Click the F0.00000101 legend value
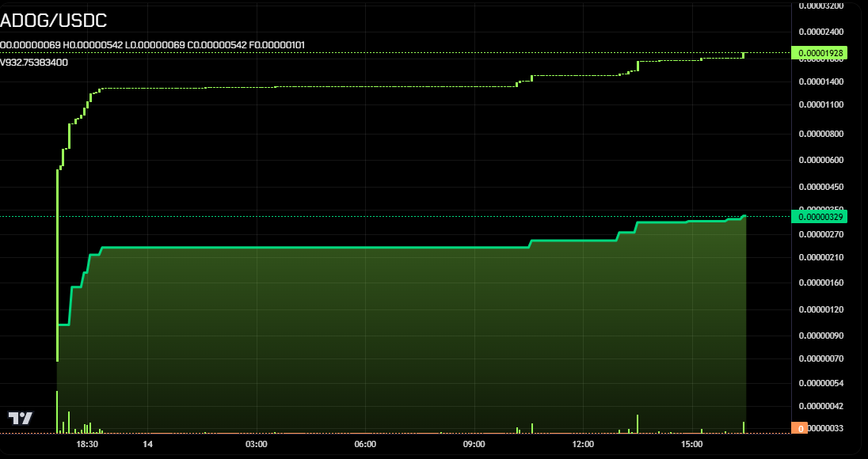 point(276,45)
